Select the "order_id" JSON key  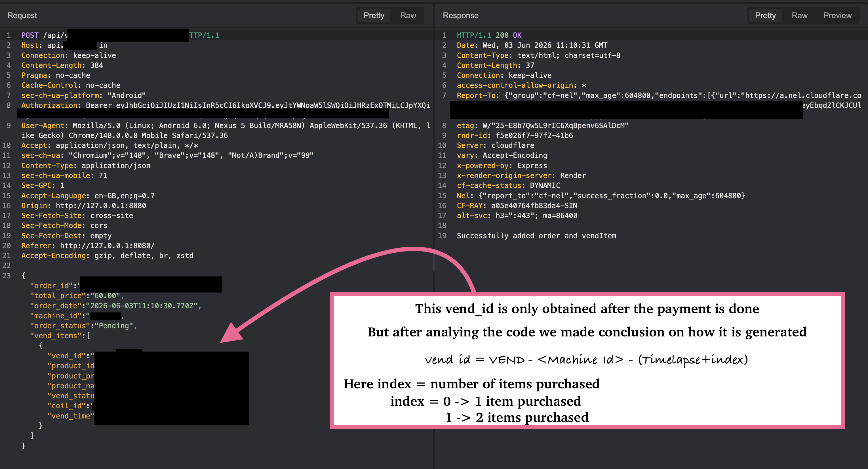coord(51,286)
